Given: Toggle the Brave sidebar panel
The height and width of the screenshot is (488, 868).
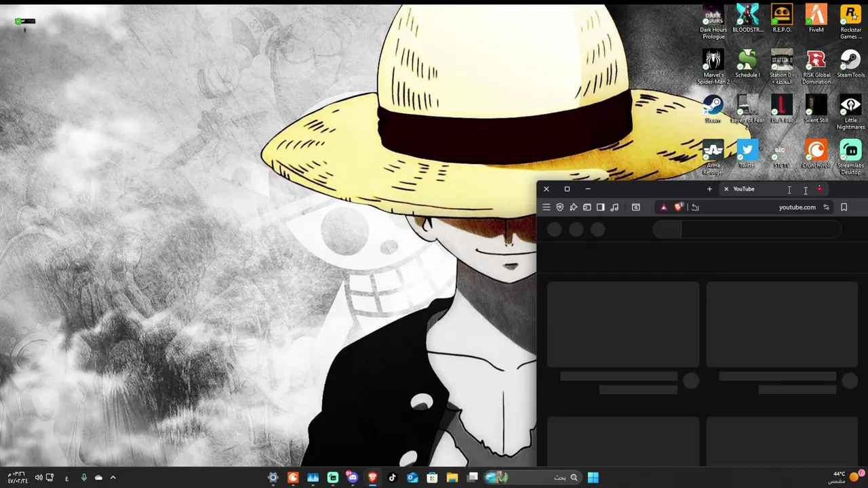Looking at the screenshot, I should coord(600,207).
